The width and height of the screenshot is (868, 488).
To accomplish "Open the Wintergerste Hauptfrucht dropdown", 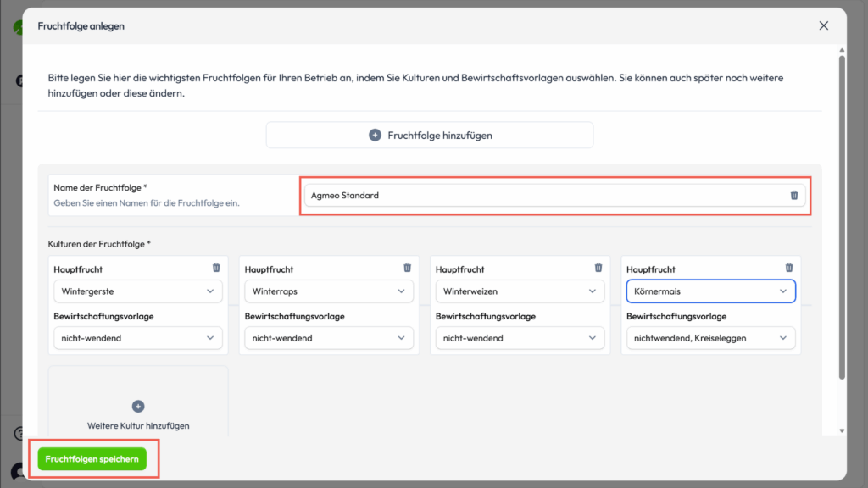I will coord(138,291).
